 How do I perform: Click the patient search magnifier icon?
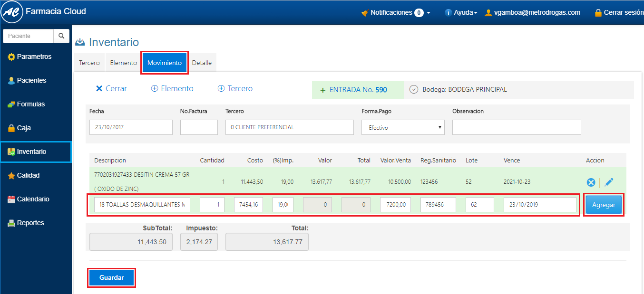[x=61, y=36]
